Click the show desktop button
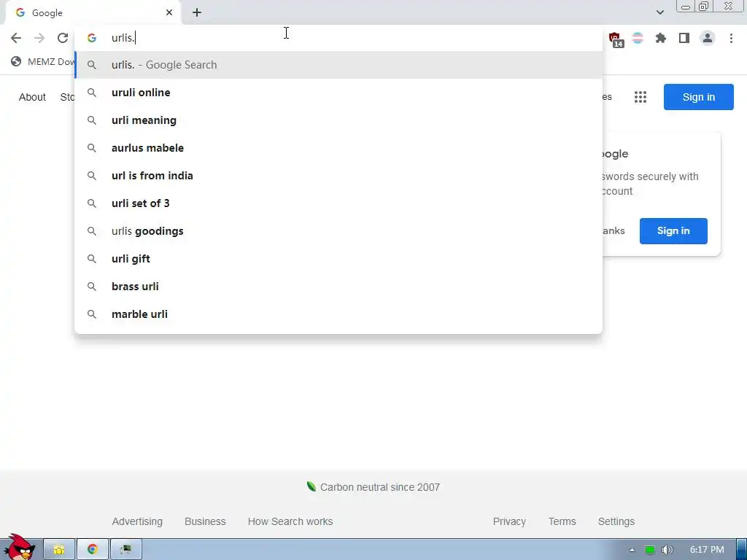The image size is (747, 560). 741,550
